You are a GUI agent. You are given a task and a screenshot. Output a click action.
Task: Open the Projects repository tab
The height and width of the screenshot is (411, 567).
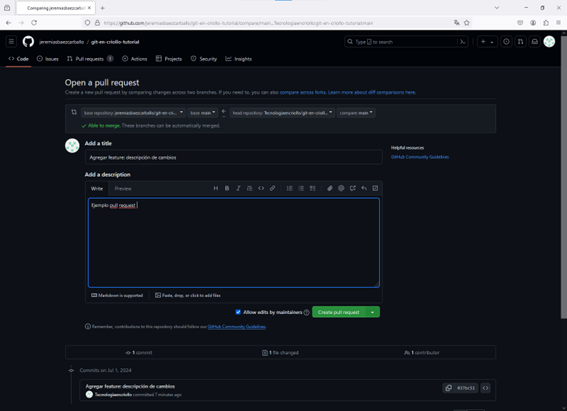click(x=169, y=59)
